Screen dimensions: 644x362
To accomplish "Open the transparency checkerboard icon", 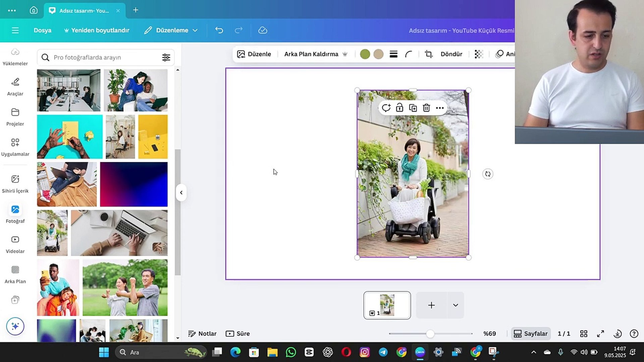I will click(x=479, y=54).
